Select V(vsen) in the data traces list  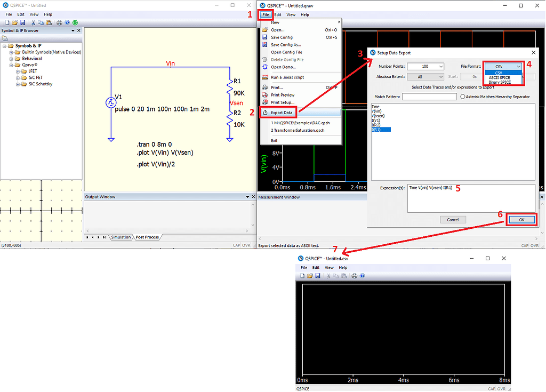[x=379, y=116]
